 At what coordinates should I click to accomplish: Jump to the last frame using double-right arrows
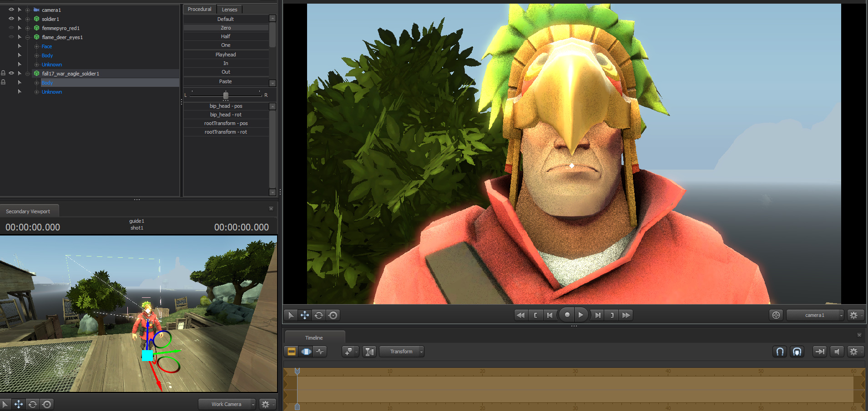[626, 315]
